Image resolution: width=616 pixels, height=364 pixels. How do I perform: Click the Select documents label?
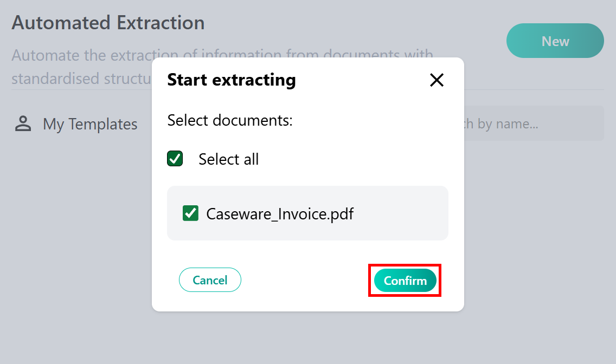[230, 120]
